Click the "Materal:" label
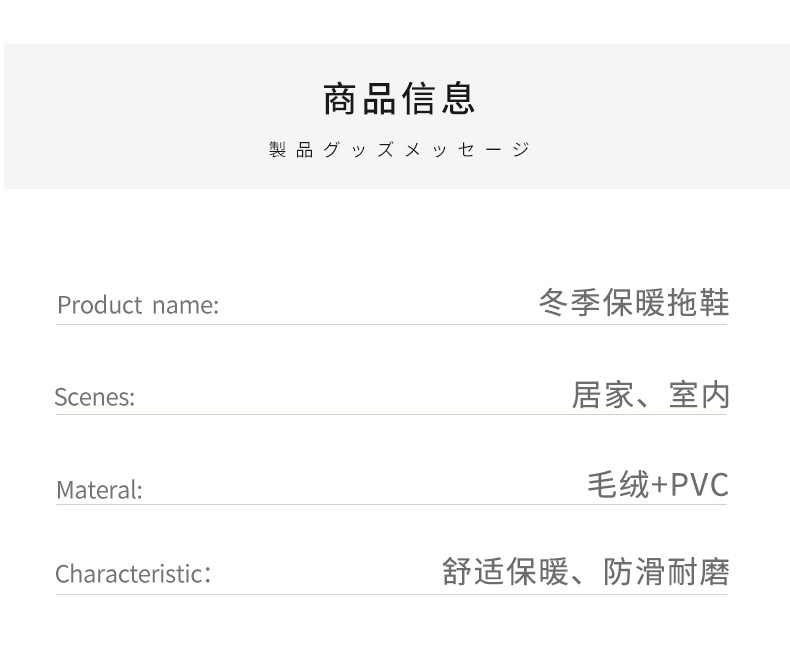The height and width of the screenshot is (653, 790). (x=99, y=490)
